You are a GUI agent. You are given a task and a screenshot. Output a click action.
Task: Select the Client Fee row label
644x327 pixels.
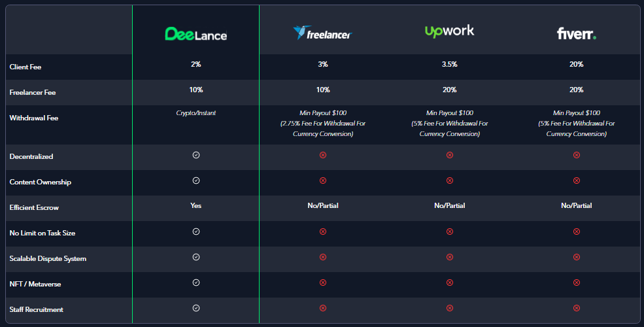point(25,67)
